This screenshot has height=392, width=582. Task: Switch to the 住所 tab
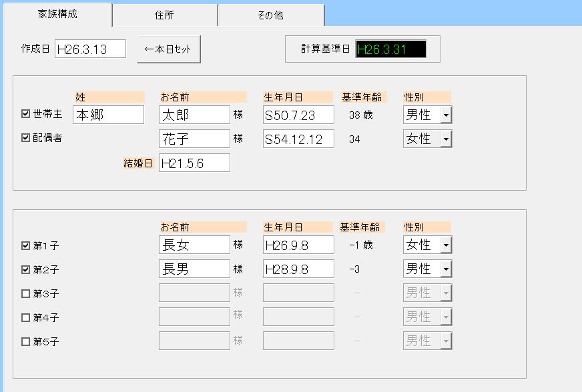[164, 15]
